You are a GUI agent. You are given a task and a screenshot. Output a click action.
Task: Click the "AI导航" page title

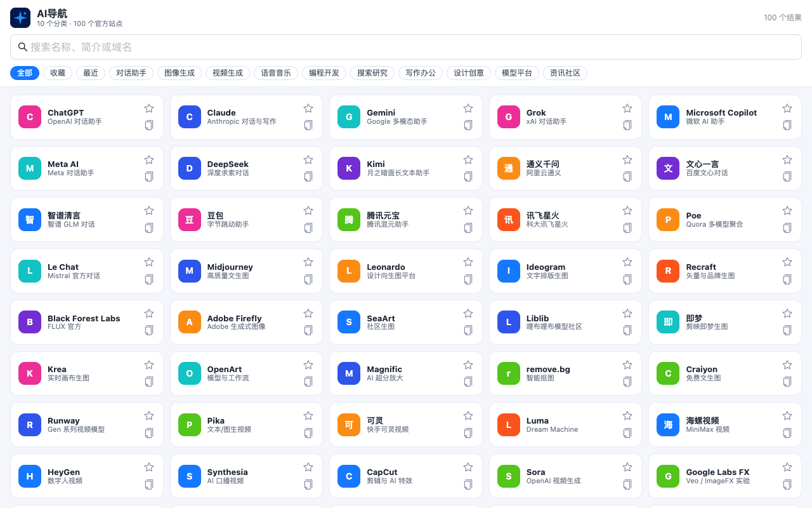(52, 13)
